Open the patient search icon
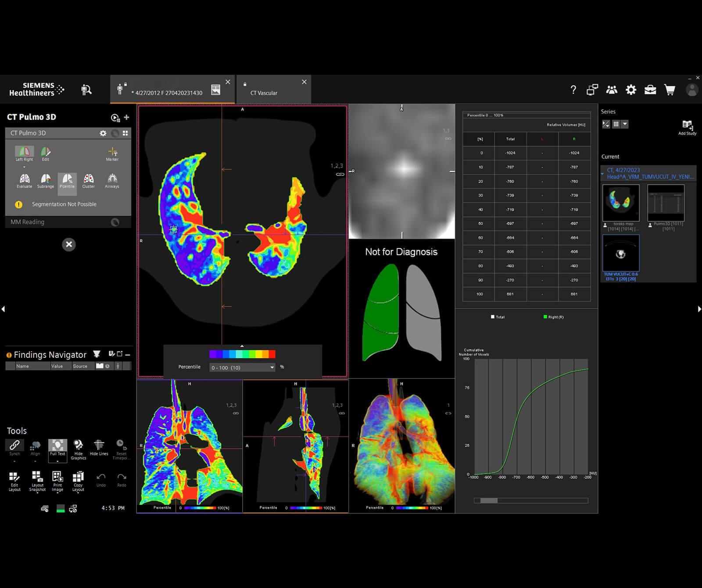This screenshot has height=588, width=702. (86, 90)
